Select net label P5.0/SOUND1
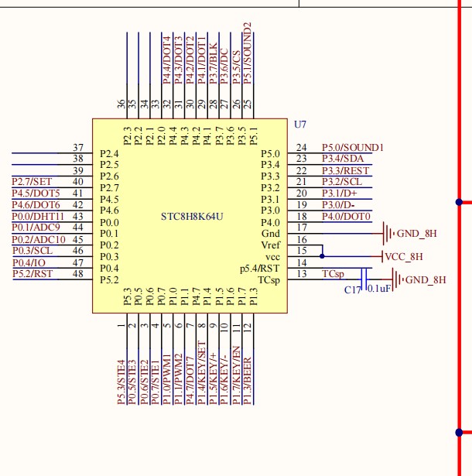 pyautogui.click(x=353, y=148)
